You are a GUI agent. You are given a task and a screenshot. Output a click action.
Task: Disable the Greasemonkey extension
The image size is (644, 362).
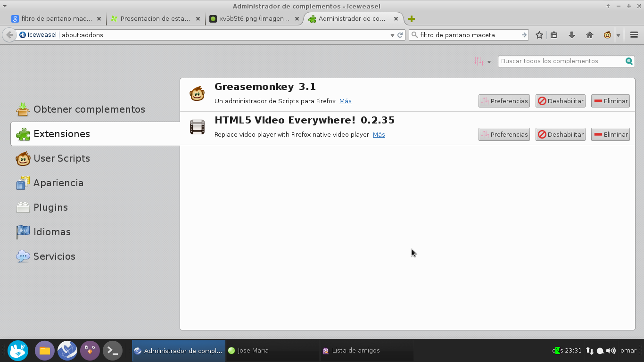561,101
